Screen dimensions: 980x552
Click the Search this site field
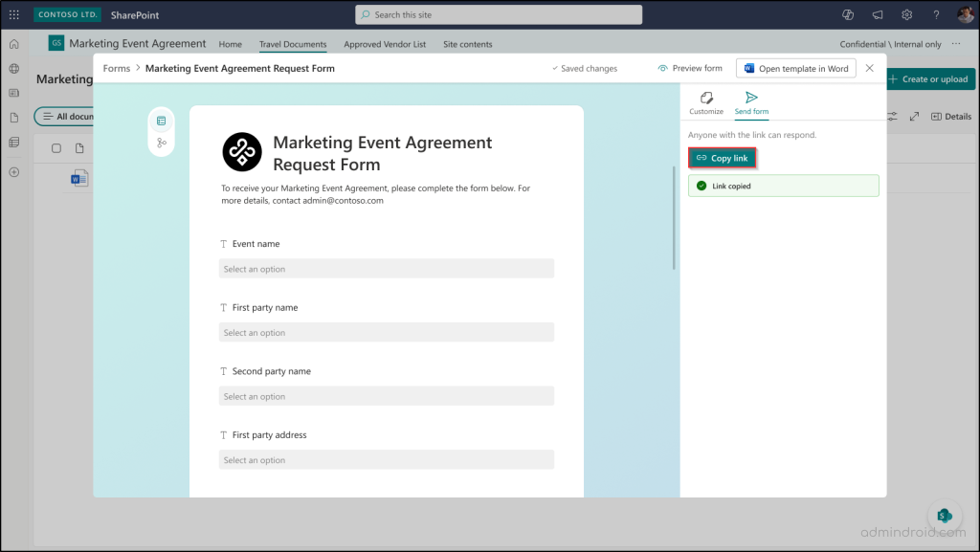point(498,14)
